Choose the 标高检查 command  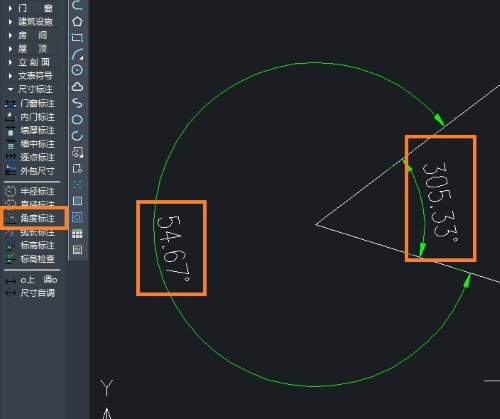coord(30,259)
